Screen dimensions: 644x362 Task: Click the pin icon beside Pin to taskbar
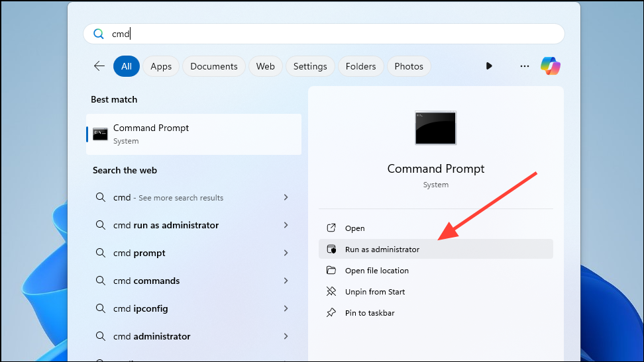331,313
